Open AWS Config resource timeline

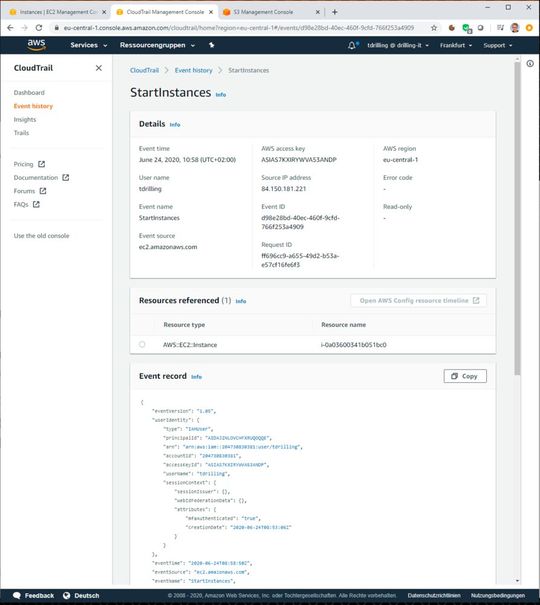[418, 301]
